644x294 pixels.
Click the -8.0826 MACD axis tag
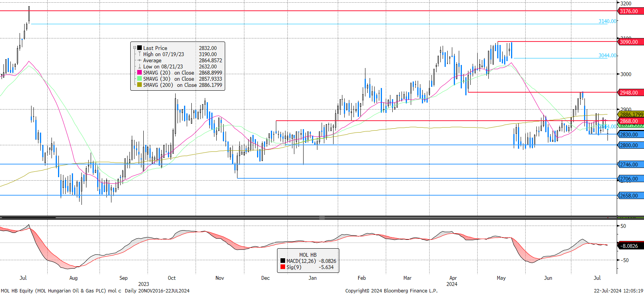click(630, 246)
